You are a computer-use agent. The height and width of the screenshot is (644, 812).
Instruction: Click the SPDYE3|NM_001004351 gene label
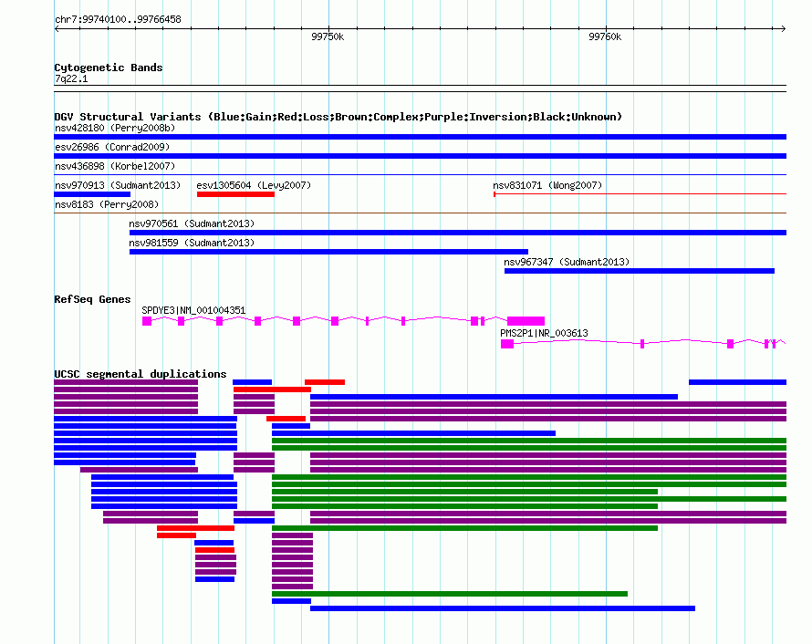tap(193, 310)
